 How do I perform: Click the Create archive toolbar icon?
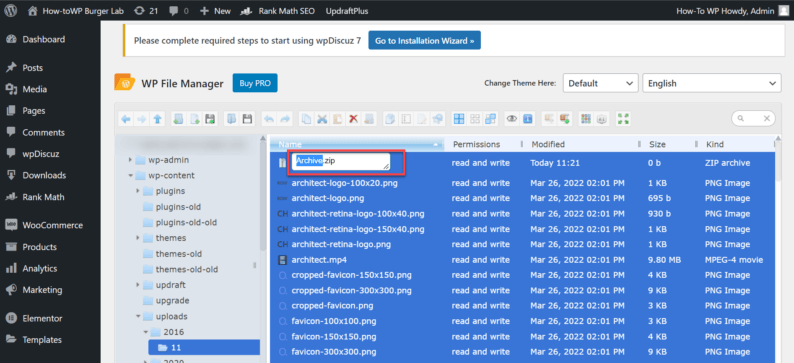(x=564, y=119)
